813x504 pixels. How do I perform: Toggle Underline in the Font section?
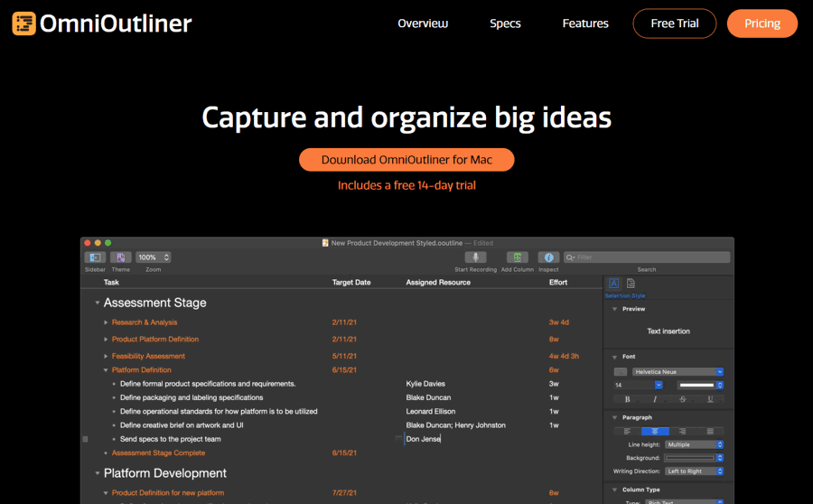click(710, 398)
